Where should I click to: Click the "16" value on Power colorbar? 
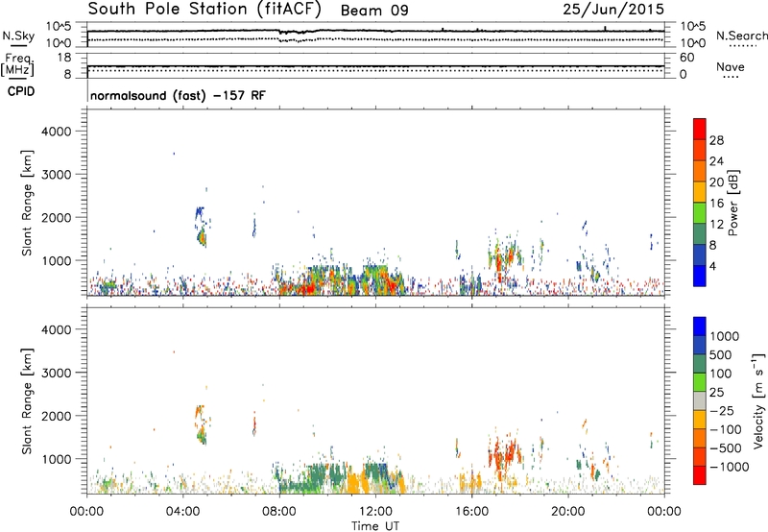[716, 203]
